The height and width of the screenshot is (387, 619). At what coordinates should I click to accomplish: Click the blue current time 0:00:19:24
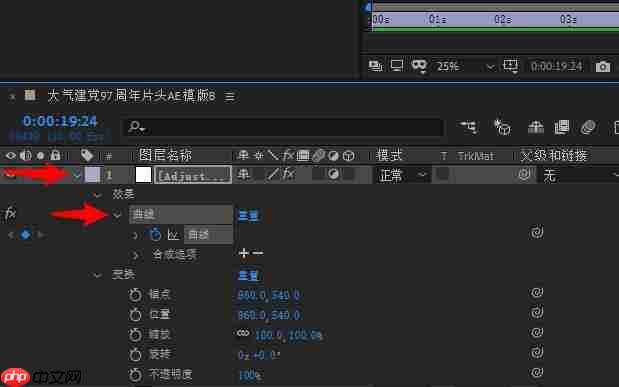pyautogui.click(x=60, y=121)
